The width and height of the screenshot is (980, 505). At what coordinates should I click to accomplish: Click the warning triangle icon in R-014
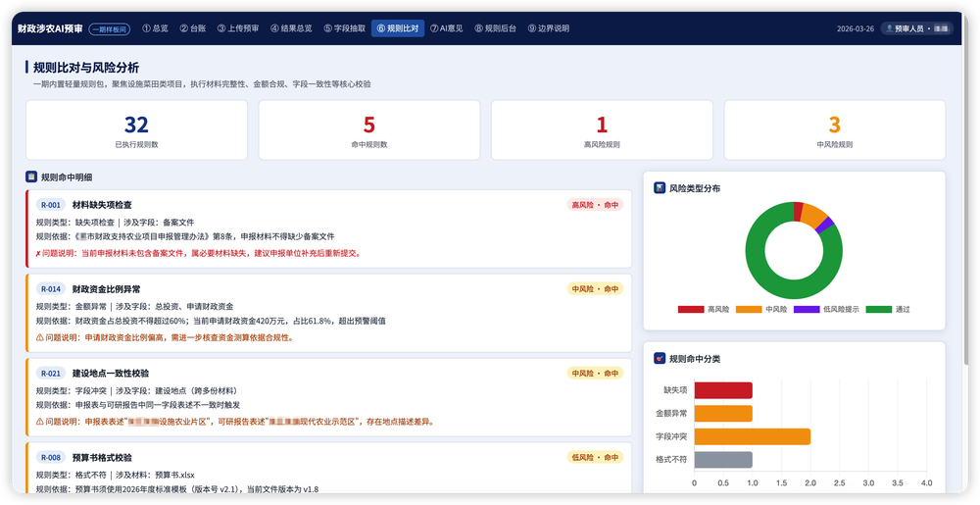coord(40,337)
